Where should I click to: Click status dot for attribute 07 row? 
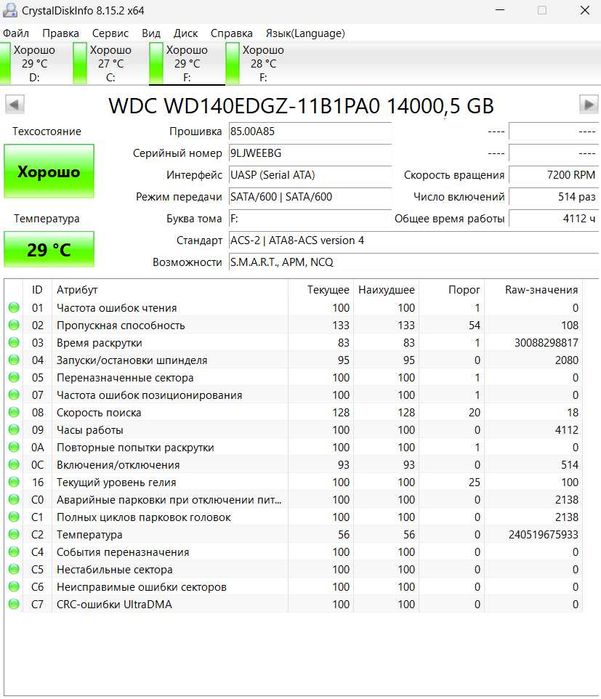tap(14, 395)
